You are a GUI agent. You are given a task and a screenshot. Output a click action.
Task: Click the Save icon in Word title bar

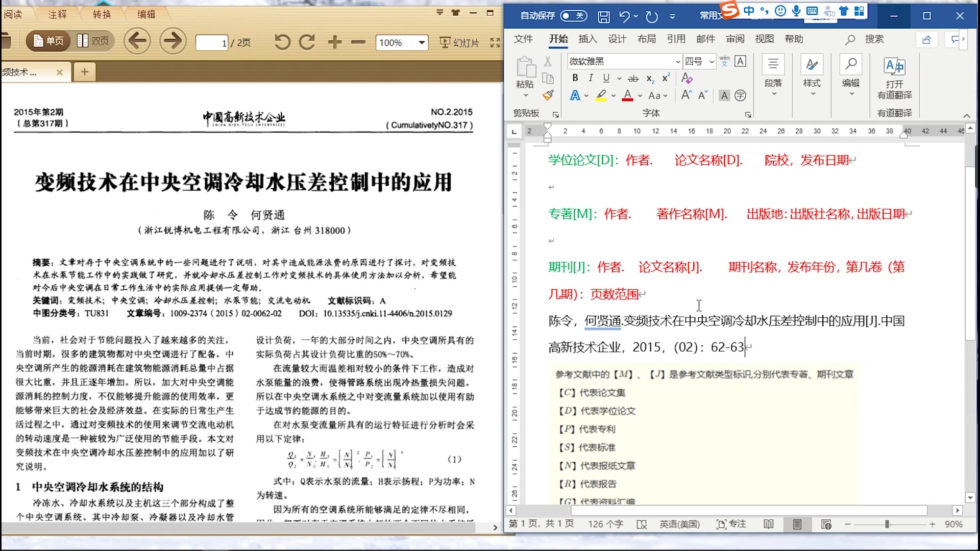604,16
